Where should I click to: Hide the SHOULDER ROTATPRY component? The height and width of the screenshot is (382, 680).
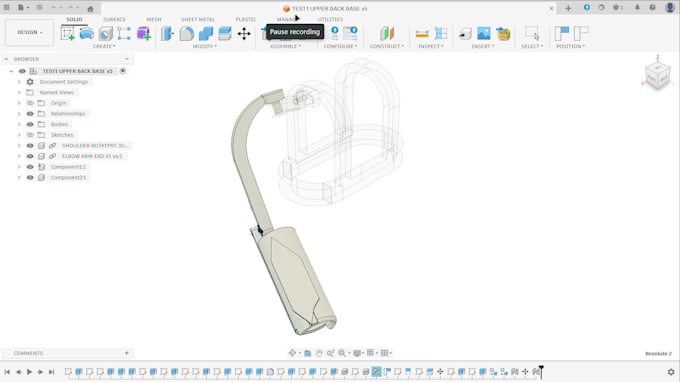(30, 146)
